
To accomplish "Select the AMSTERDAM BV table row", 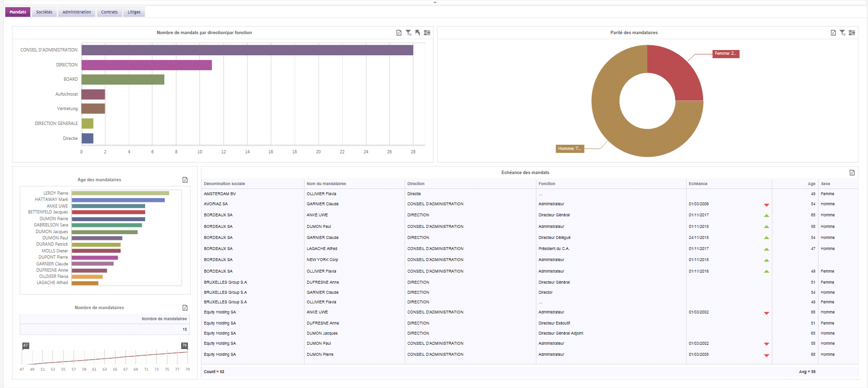I will (530, 194).
